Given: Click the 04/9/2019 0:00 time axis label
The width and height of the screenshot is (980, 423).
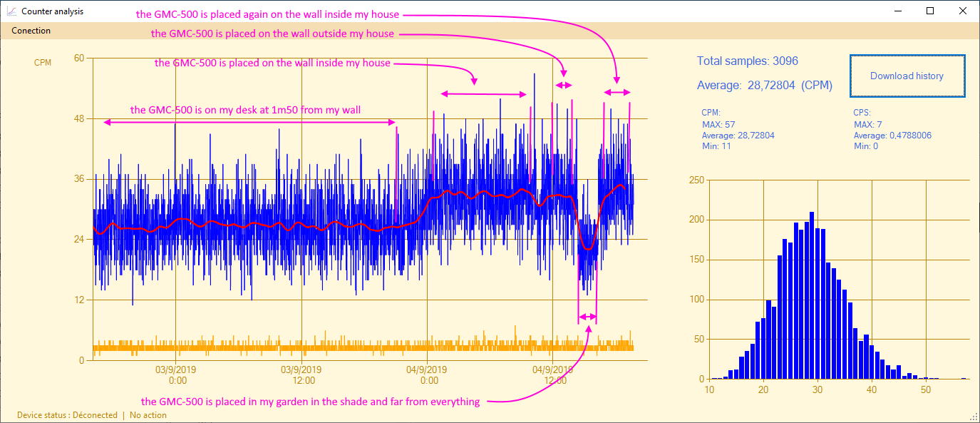Looking at the screenshot, I should pyautogui.click(x=426, y=375).
